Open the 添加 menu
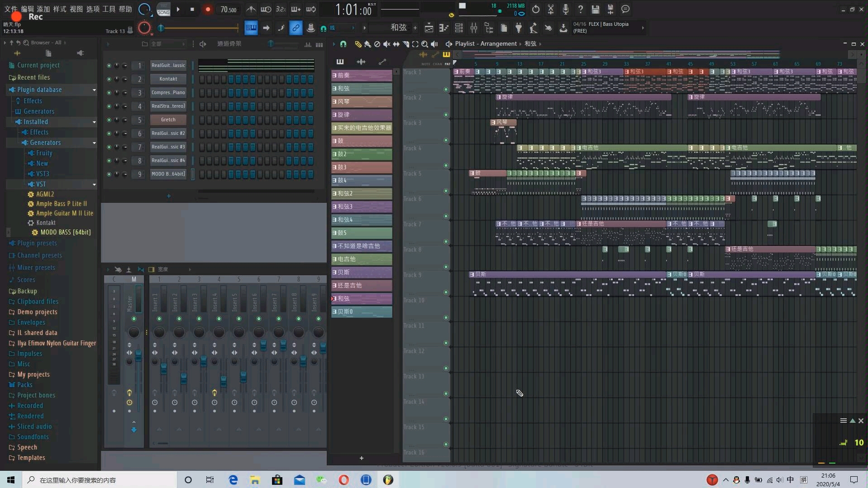 coord(43,9)
